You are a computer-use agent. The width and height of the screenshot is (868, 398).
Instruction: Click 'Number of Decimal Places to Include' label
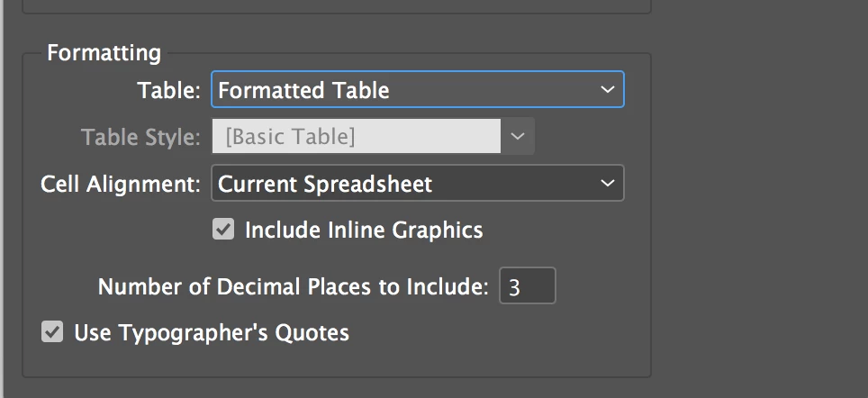click(x=293, y=286)
